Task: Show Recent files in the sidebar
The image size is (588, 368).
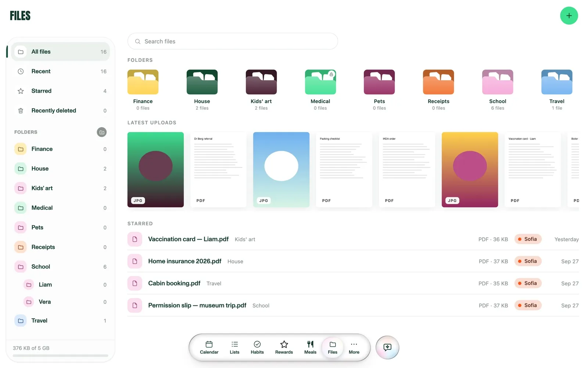Action: pyautogui.click(x=61, y=71)
